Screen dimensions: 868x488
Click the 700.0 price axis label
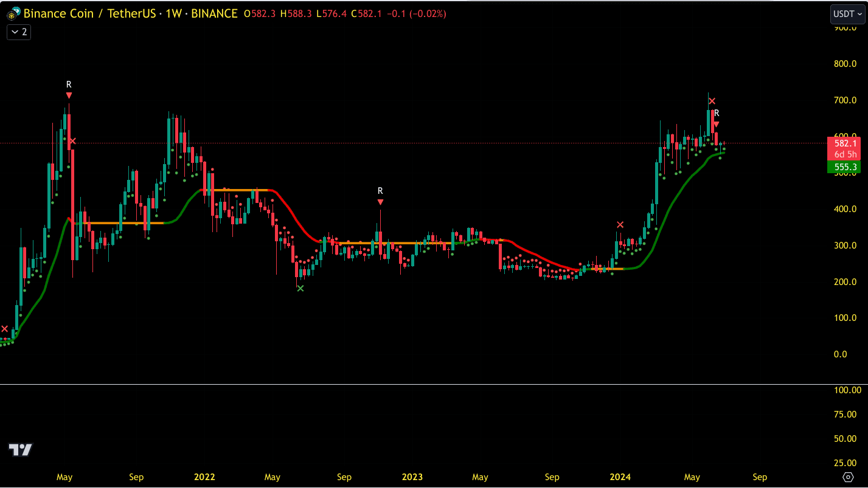pyautogui.click(x=845, y=100)
